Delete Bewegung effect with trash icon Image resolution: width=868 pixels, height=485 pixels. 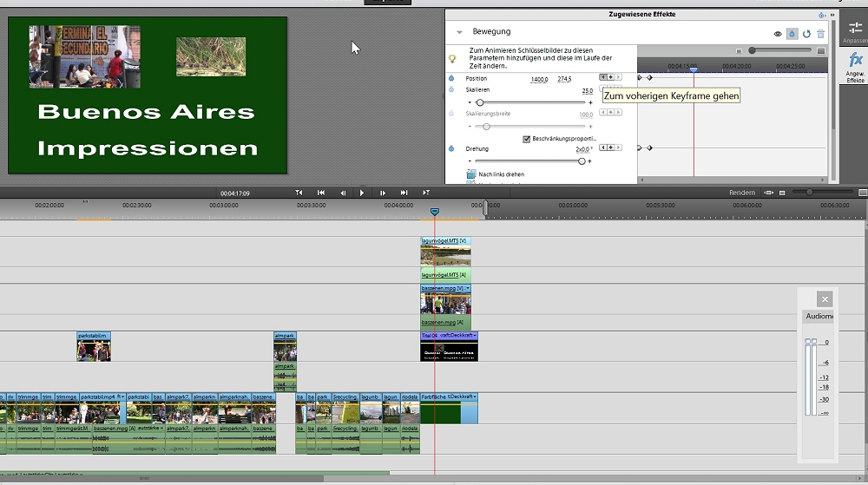821,35
